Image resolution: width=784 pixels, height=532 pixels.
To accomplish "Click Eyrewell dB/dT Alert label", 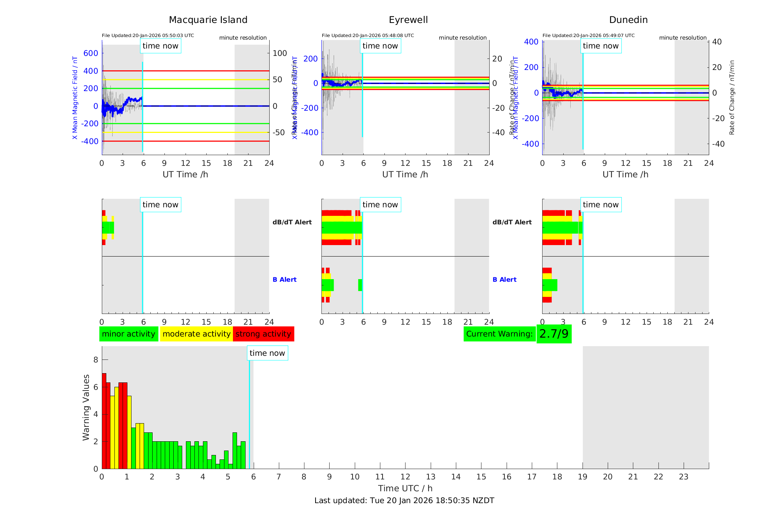I will 292,222.
